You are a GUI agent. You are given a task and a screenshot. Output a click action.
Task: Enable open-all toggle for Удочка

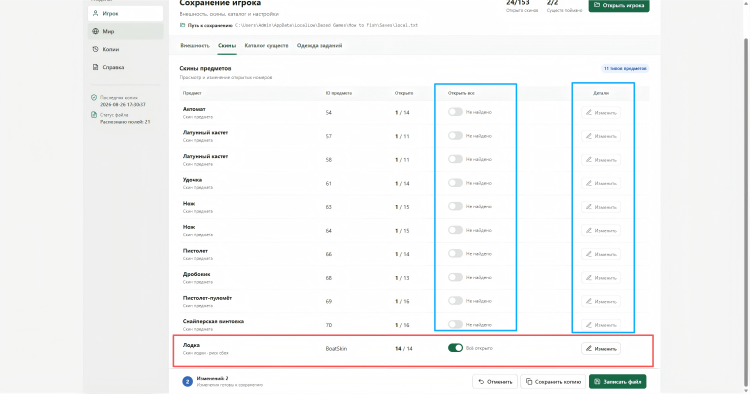click(x=455, y=183)
